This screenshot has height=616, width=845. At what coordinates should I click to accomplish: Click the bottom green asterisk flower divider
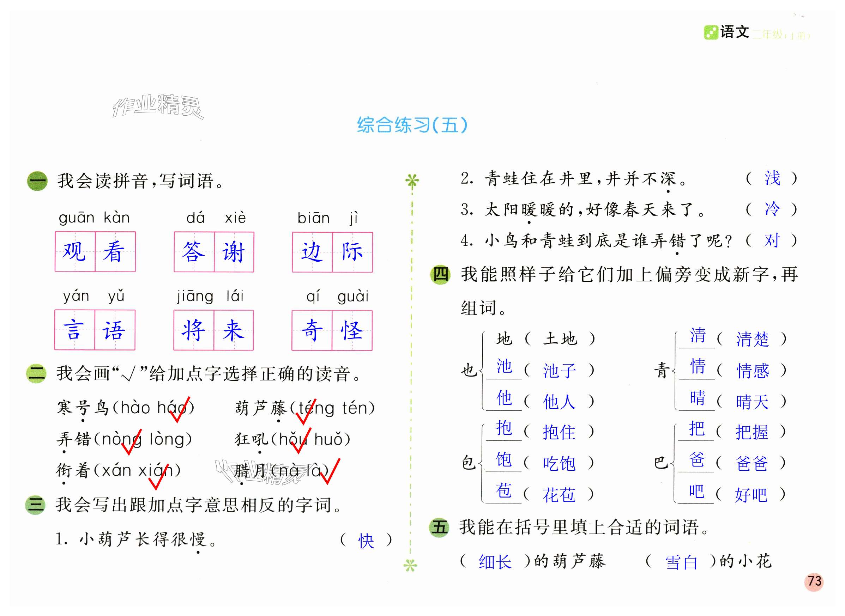[x=410, y=566]
